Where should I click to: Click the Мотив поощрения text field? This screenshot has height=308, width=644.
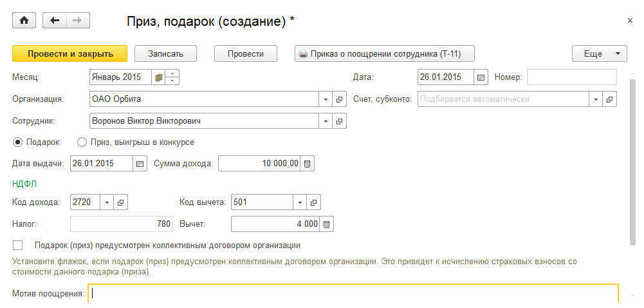(354, 294)
